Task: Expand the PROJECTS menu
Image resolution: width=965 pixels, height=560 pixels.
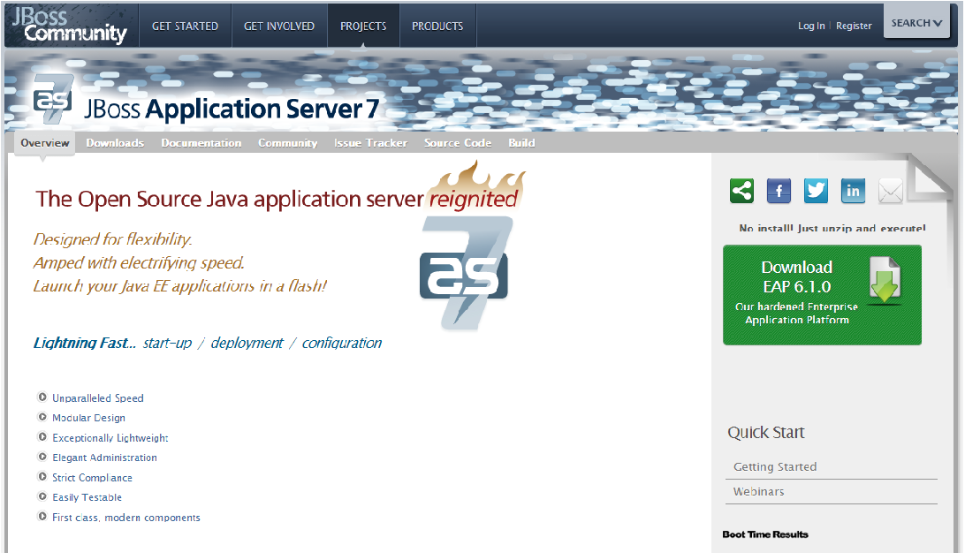Action: click(362, 26)
